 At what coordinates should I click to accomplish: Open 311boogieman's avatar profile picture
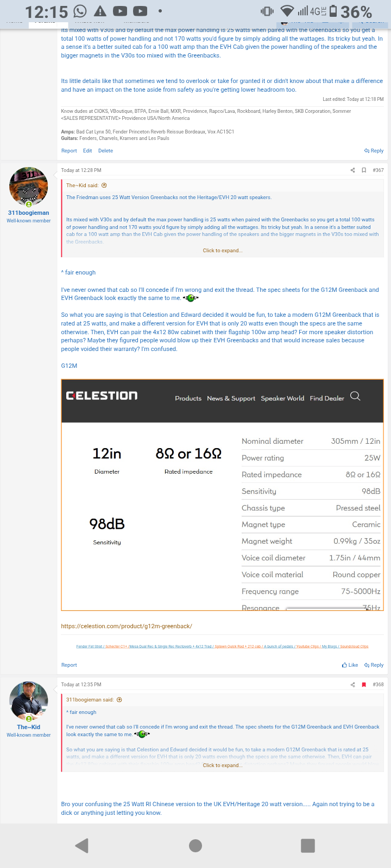tap(29, 187)
